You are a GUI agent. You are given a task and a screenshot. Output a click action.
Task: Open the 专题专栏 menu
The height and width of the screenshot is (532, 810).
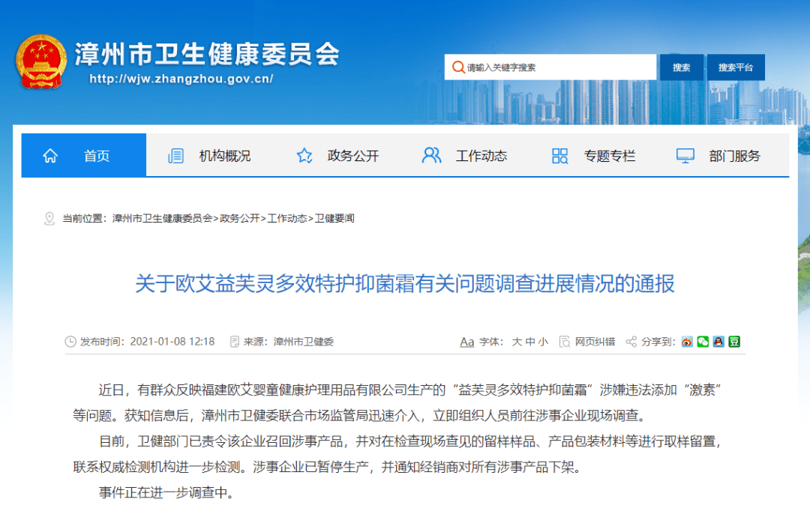[x=609, y=155]
